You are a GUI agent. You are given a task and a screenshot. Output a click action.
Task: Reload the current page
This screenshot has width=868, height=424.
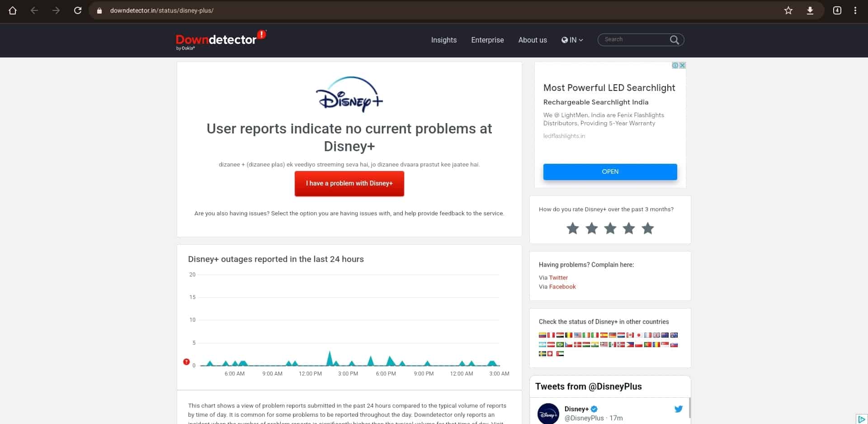click(x=78, y=10)
